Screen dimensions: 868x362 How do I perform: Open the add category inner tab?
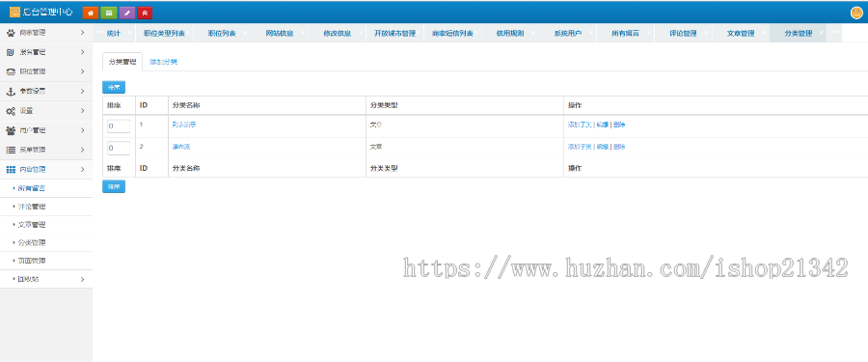(163, 62)
